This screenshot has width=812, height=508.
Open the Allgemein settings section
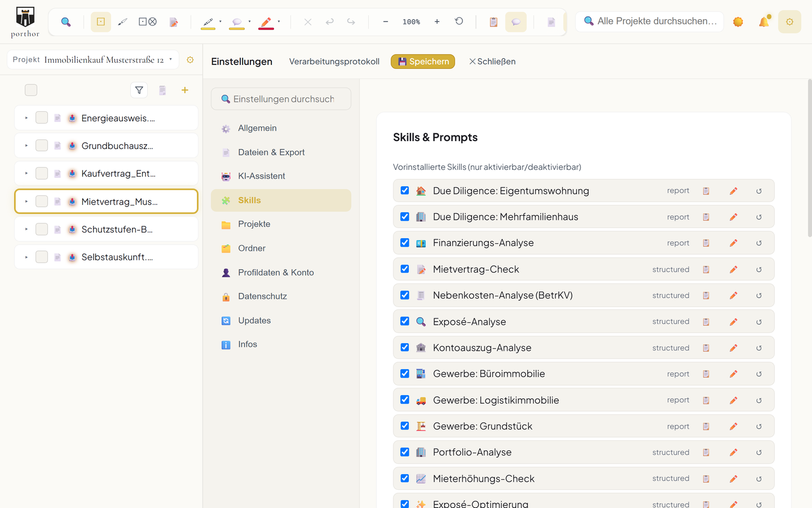(281, 128)
